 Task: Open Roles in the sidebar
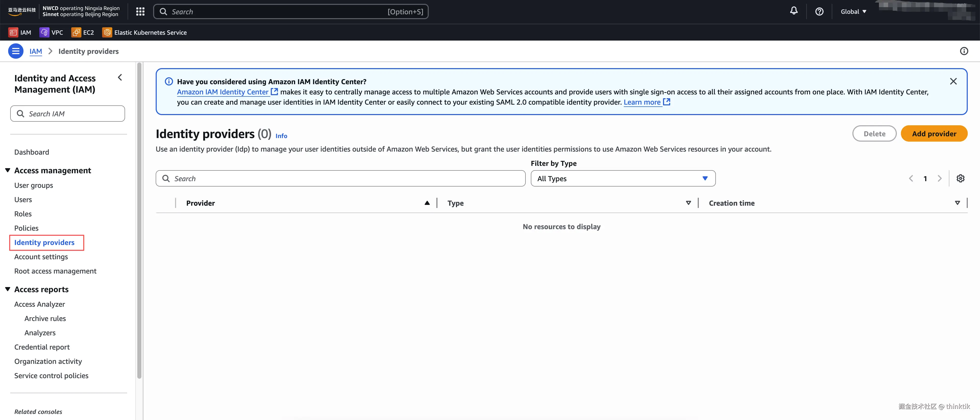tap(23, 214)
